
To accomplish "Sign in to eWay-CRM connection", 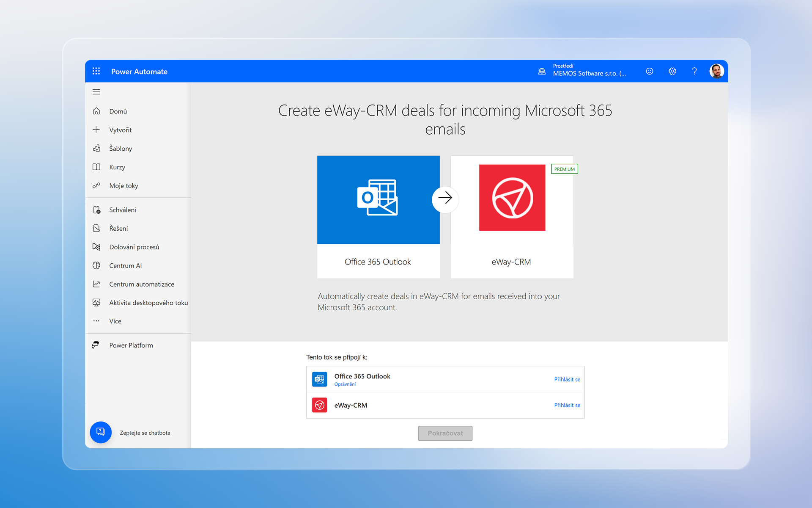I will [567, 405].
